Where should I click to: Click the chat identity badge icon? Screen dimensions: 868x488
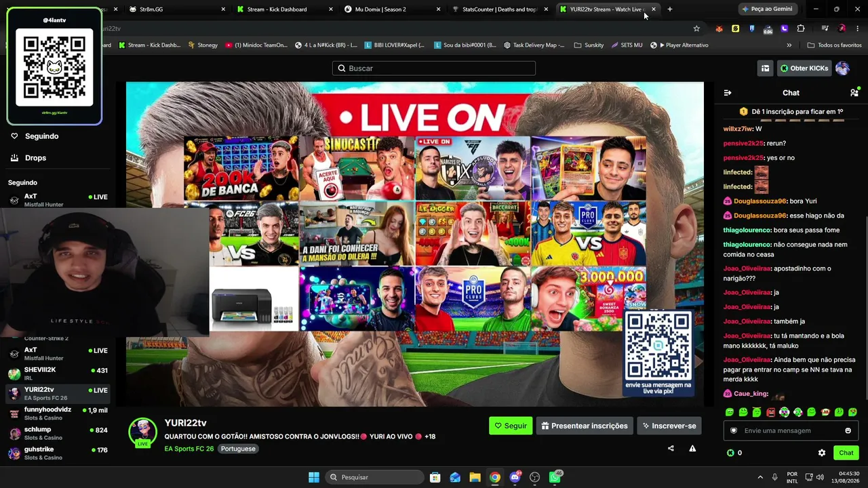(x=734, y=430)
